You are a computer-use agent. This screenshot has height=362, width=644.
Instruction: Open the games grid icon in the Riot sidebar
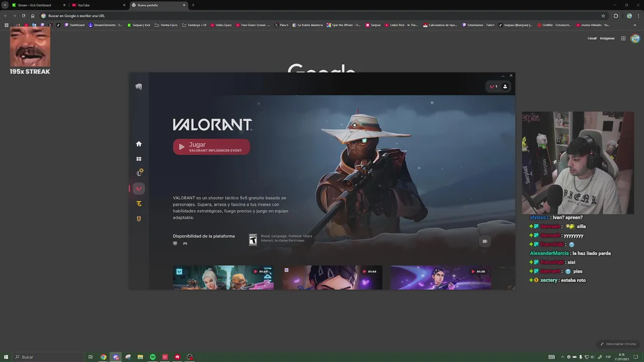[139, 159]
